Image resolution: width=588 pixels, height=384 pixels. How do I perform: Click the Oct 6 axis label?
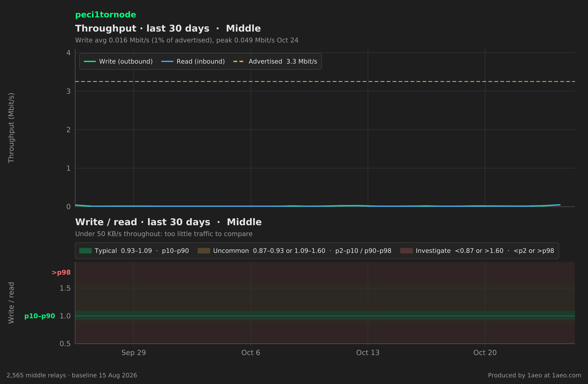[251, 353]
